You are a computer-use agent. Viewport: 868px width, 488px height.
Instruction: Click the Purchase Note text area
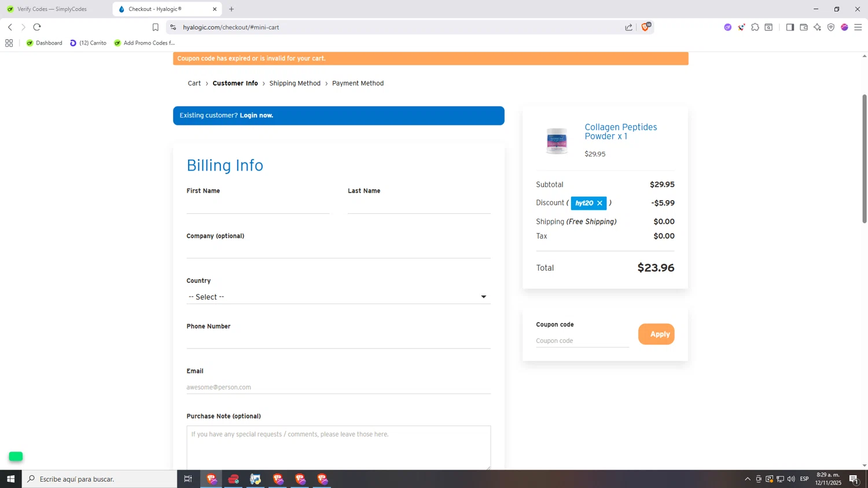coord(339,448)
